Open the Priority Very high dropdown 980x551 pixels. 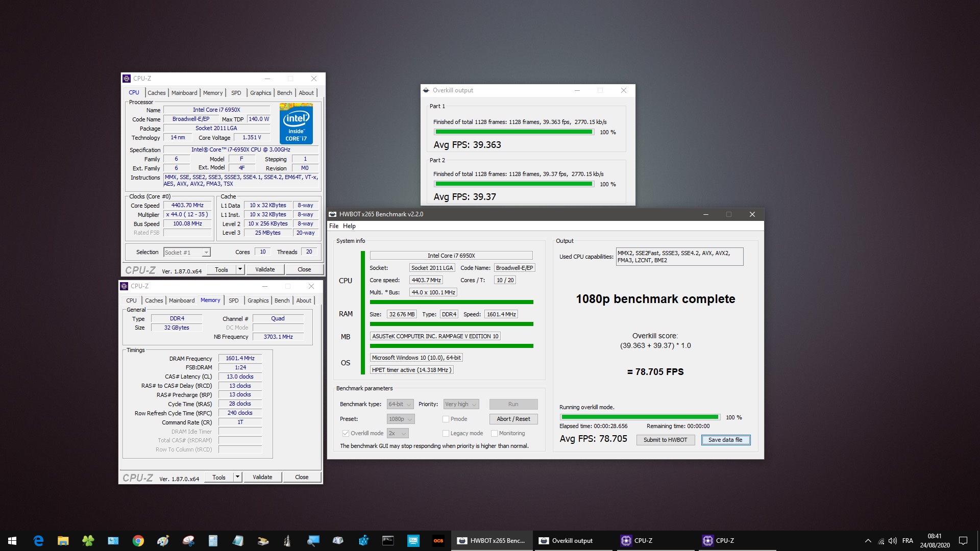[461, 404]
